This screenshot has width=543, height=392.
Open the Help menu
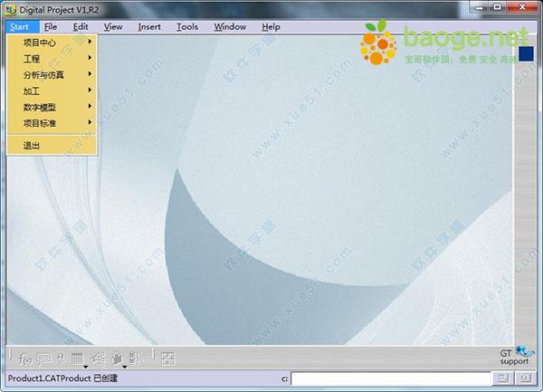click(271, 26)
